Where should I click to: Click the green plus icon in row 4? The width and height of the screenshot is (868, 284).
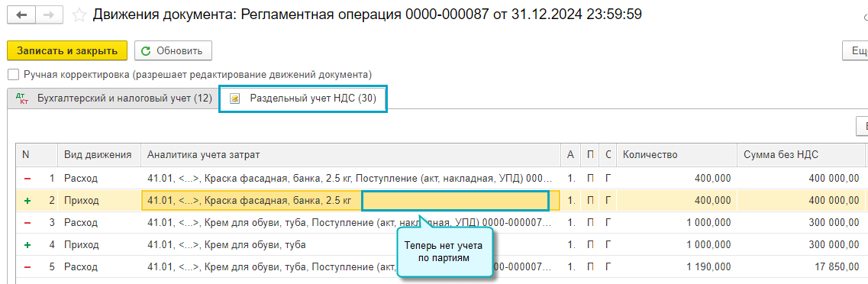27,245
